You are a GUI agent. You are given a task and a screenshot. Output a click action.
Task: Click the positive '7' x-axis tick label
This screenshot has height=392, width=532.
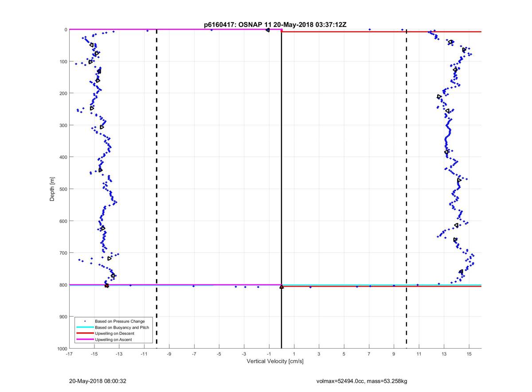pos(369,354)
